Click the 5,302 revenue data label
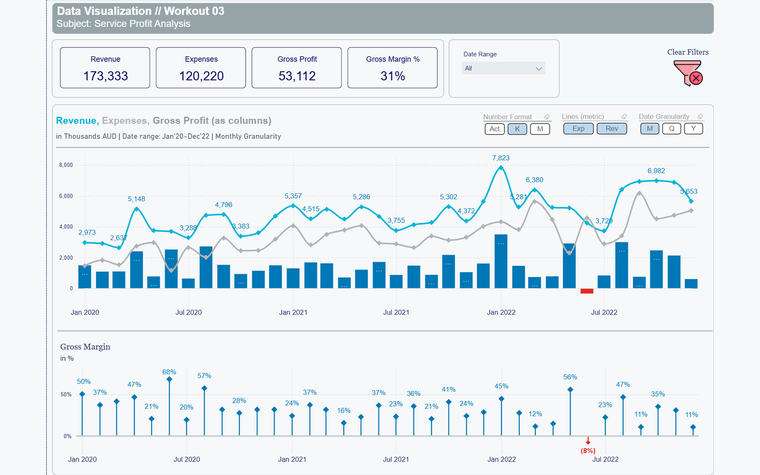This screenshot has height=475, width=760. [448, 197]
